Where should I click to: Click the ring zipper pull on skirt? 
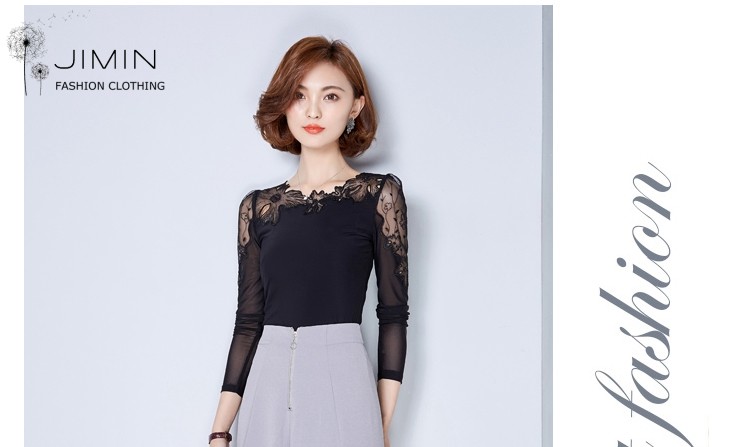(x=293, y=338)
